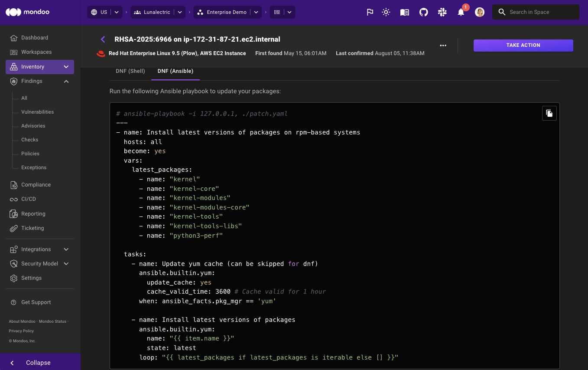This screenshot has width=588, height=370.
Task: Open notifications bell icon
Action: [x=461, y=12]
